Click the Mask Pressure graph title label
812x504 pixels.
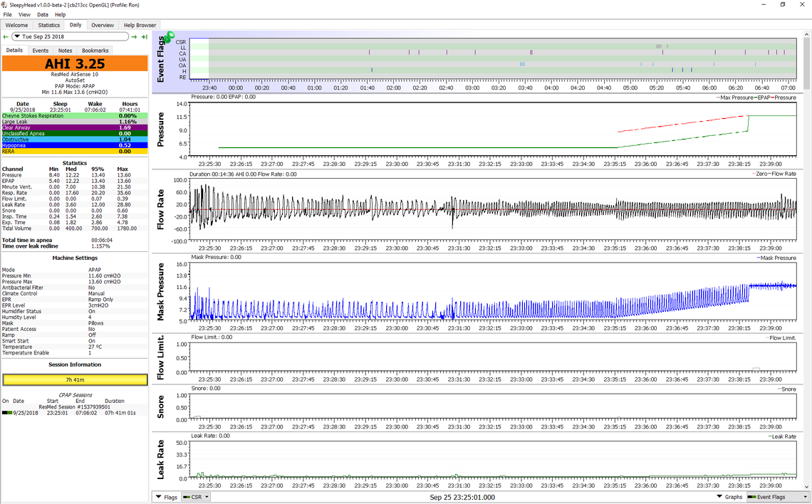coord(160,291)
